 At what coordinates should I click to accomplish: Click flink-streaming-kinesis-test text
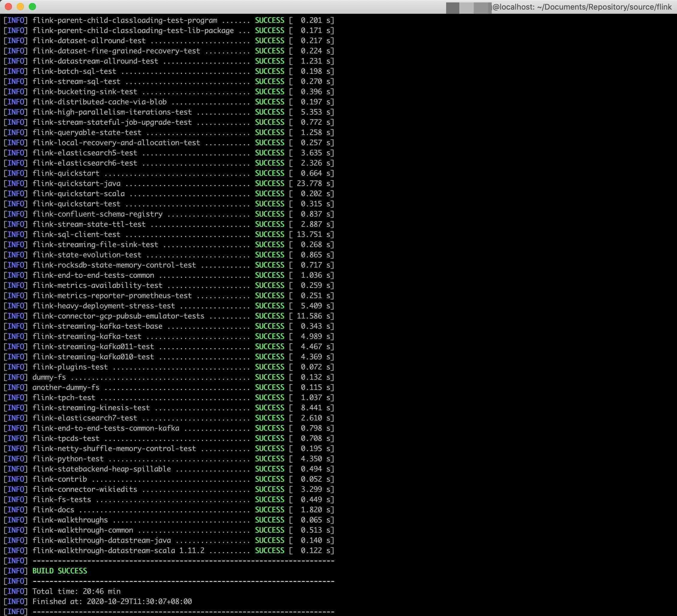point(91,408)
